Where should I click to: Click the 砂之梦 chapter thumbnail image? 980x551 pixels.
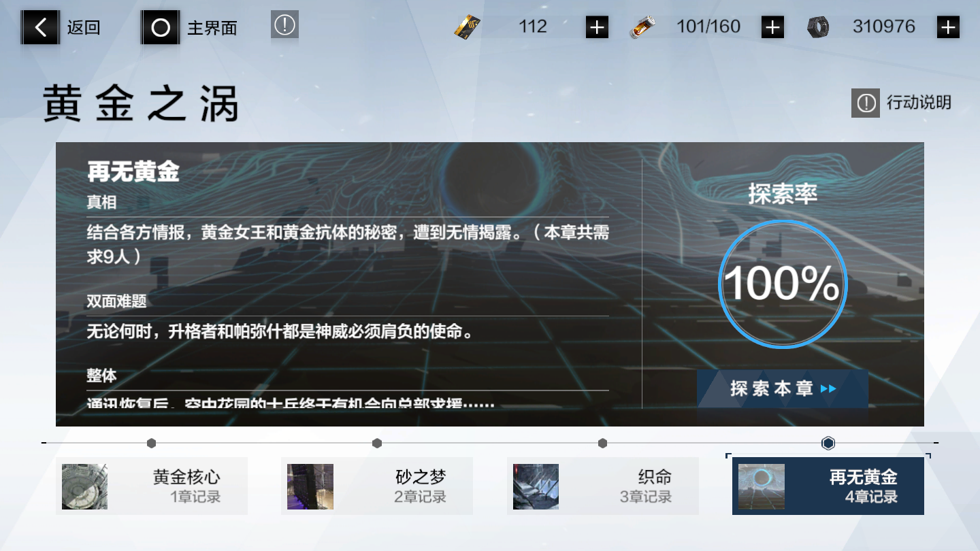pyautogui.click(x=310, y=486)
